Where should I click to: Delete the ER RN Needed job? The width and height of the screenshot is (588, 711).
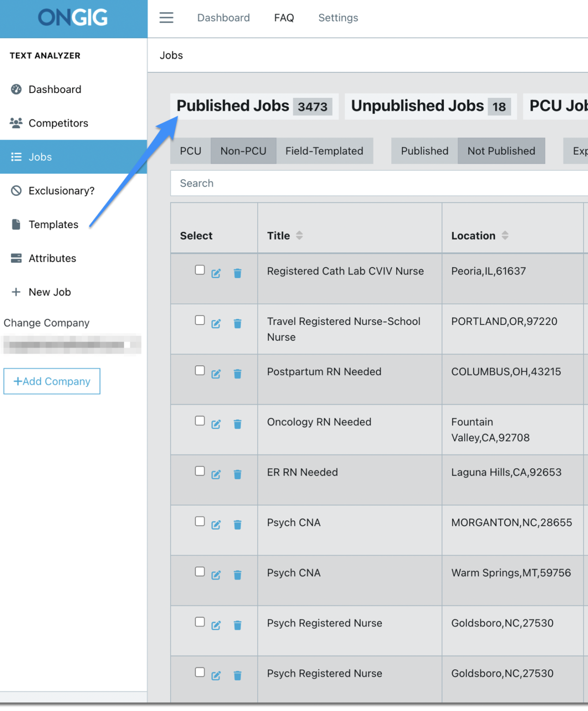(238, 474)
